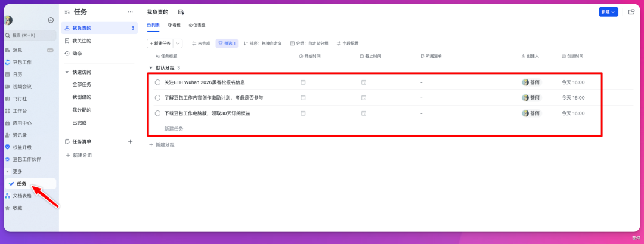644x244 pixels.
Task: Open the blue 新建 dropdown button
Action: point(608,12)
